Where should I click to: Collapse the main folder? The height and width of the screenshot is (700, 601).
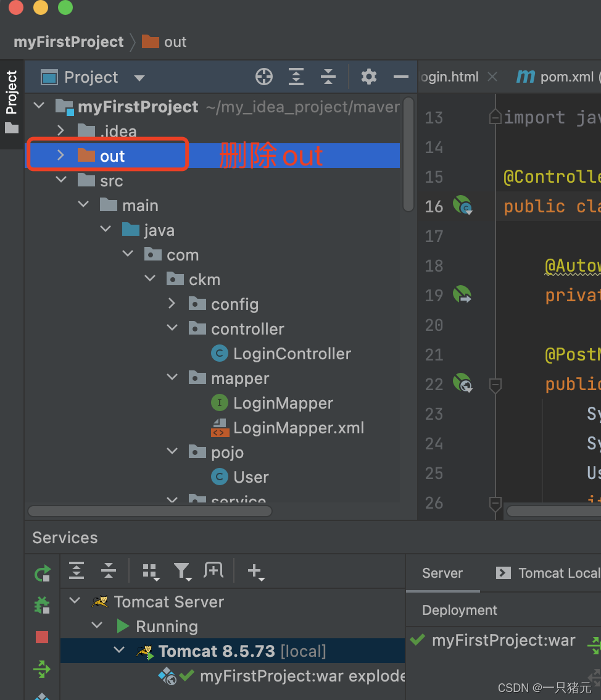(x=83, y=204)
